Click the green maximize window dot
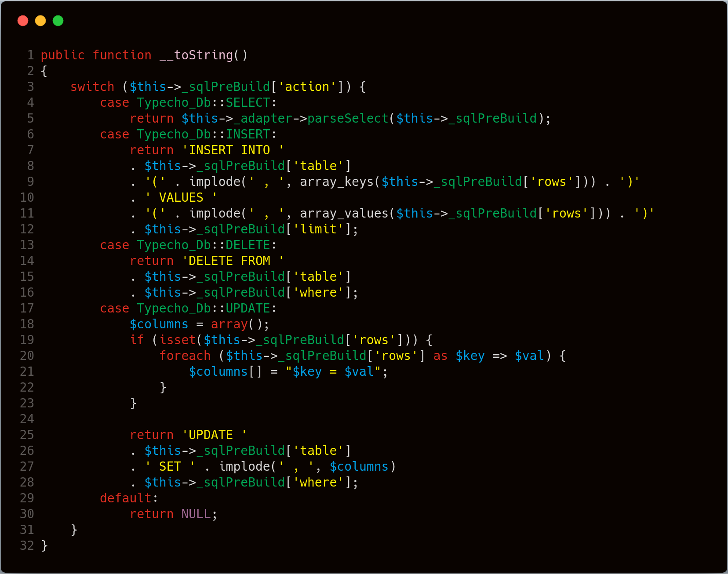The image size is (728, 574). [x=58, y=21]
